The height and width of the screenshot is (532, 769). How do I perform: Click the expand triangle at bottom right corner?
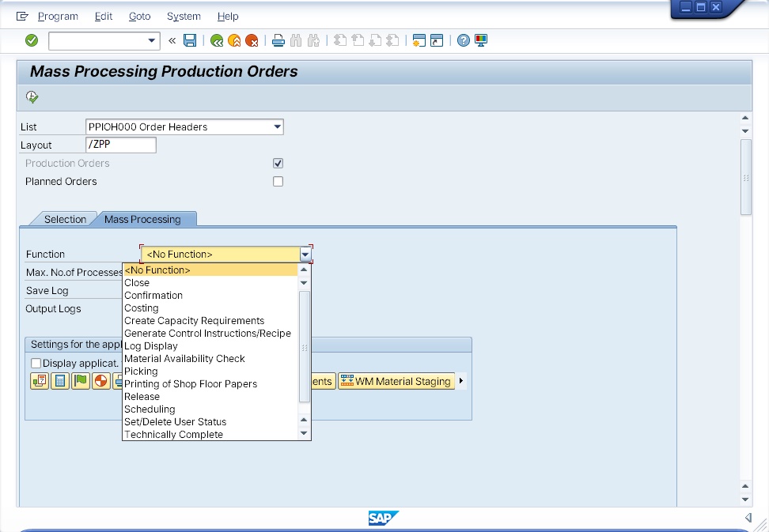(x=748, y=517)
